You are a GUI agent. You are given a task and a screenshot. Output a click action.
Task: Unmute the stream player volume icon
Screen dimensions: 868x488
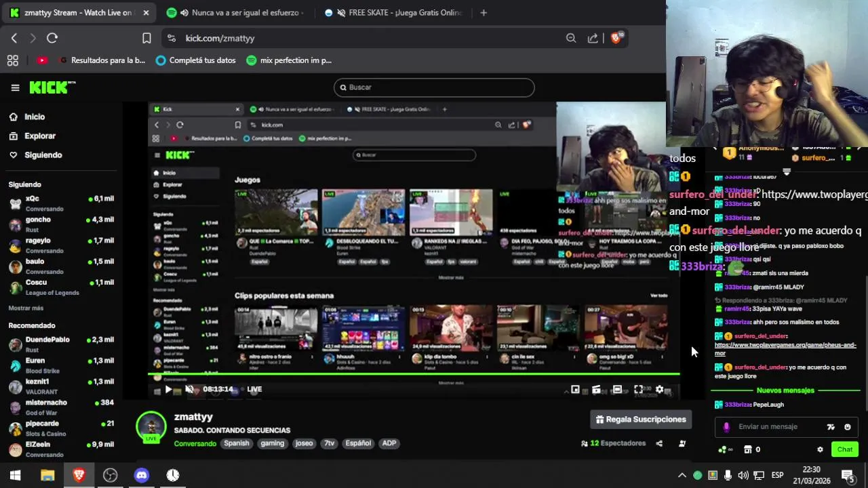click(x=189, y=389)
